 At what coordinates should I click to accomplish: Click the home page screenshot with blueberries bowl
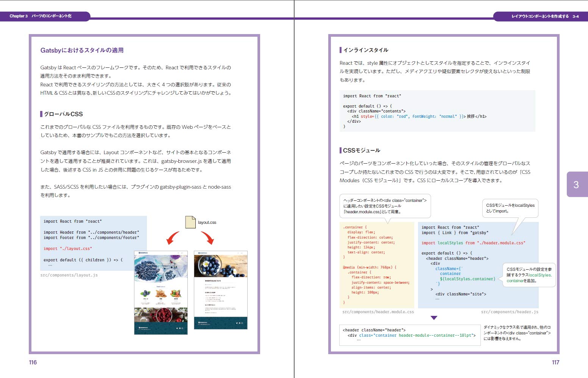(161, 292)
